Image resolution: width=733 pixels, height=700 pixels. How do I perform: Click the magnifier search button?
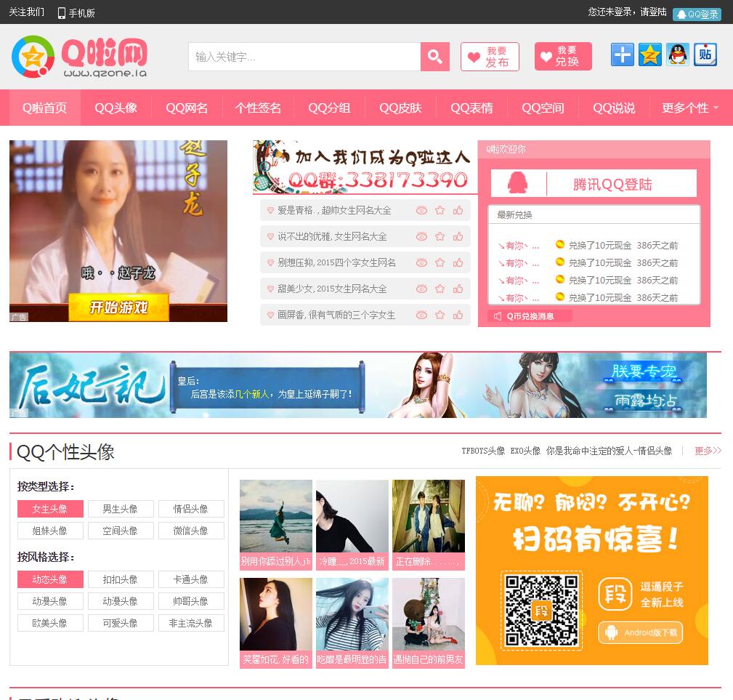(x=434, y=57)
